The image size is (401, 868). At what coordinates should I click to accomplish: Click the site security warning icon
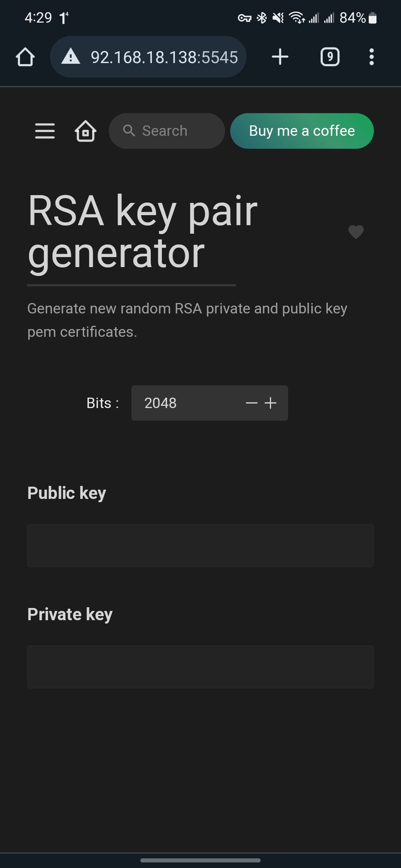71,57
